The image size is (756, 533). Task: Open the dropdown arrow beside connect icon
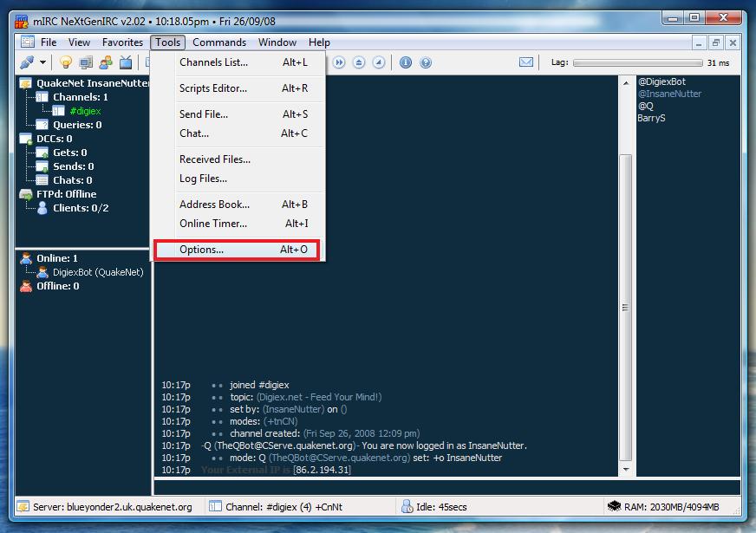pyautogui.click(x=42, y=62)
